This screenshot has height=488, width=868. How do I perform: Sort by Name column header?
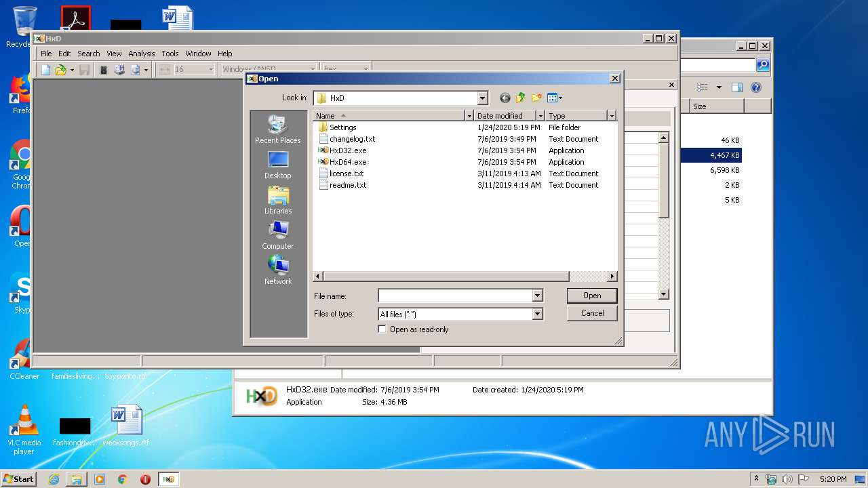coord(389,116)
